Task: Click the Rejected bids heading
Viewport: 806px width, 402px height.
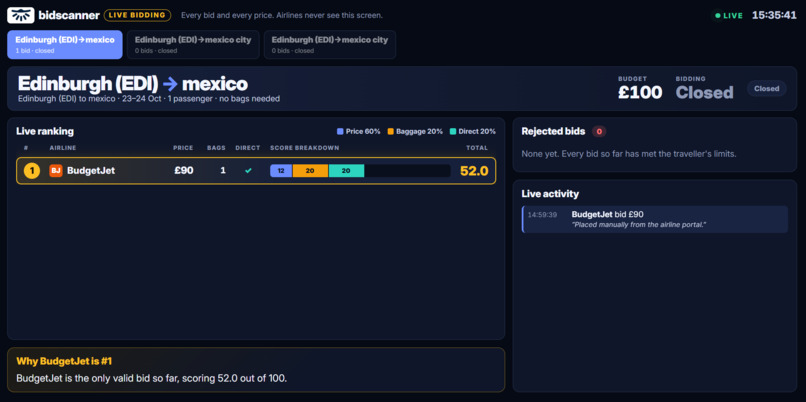Action: coord(553,131)
